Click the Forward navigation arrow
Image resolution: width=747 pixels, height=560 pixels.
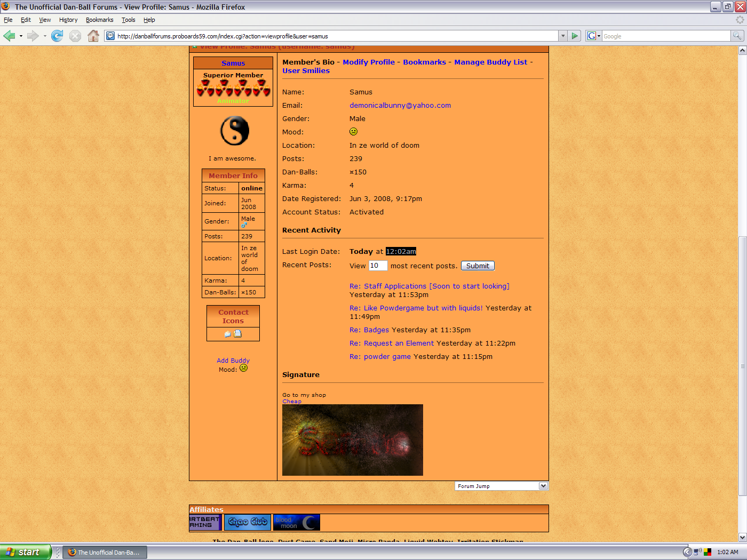tap(33, 36)
